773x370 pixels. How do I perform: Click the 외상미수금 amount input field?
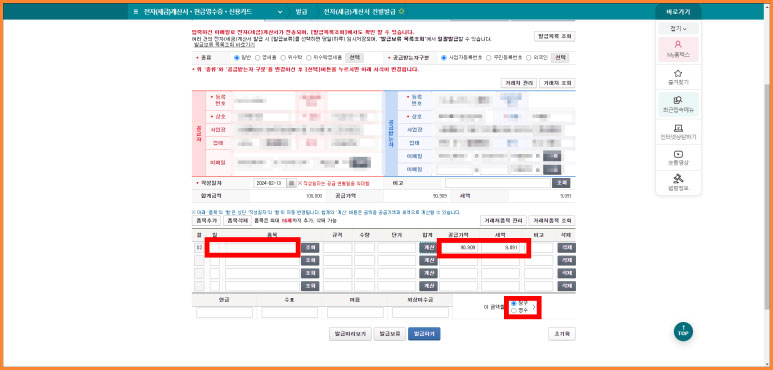point(421,312)
